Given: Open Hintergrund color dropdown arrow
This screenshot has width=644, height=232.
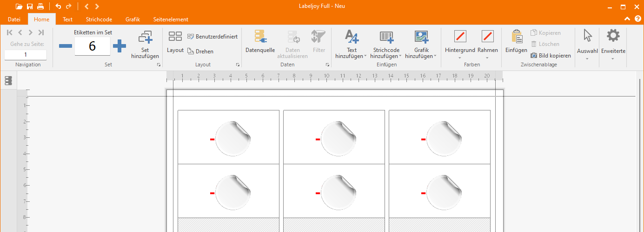Looking at the screenshot, I should click(x=460, y=58).
